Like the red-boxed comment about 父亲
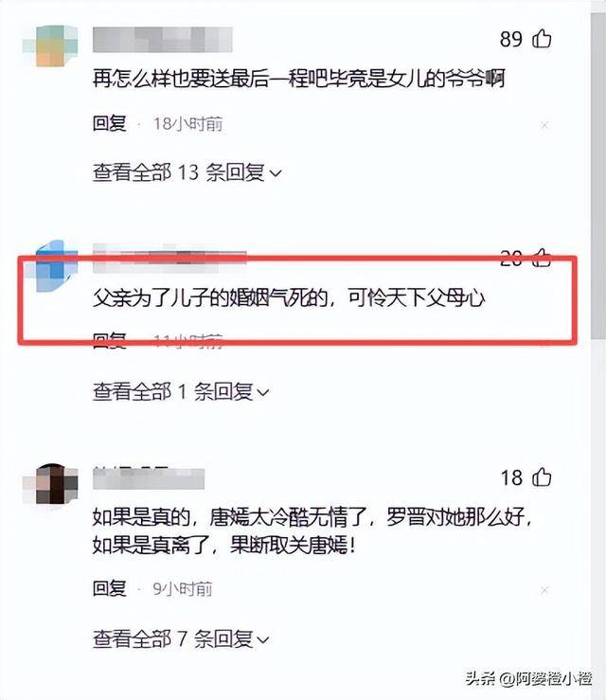Viewport: 606px width, 700px height. 542,258
